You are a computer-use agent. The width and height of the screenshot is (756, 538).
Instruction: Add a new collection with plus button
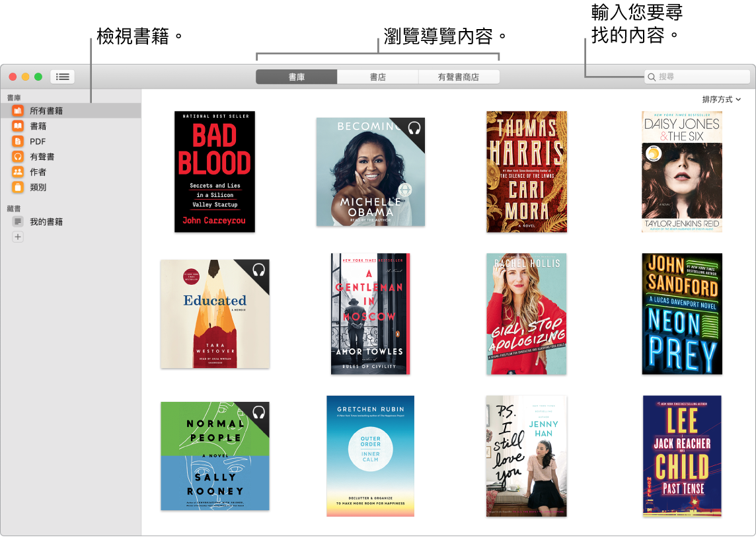click(x=18, y=237)
